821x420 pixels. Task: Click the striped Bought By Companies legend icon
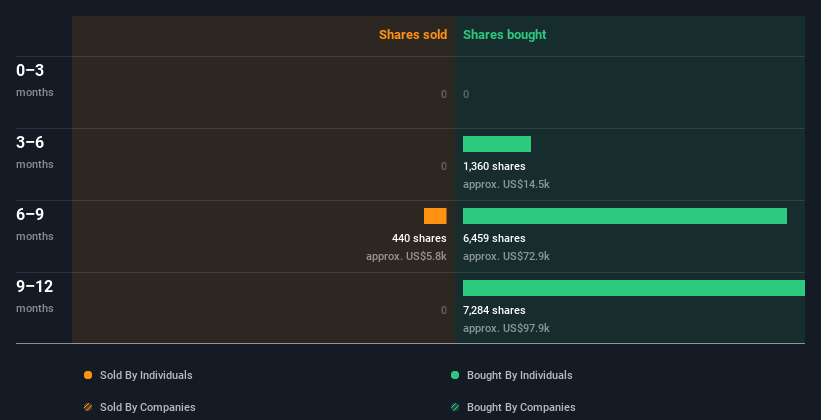[455, 407]
